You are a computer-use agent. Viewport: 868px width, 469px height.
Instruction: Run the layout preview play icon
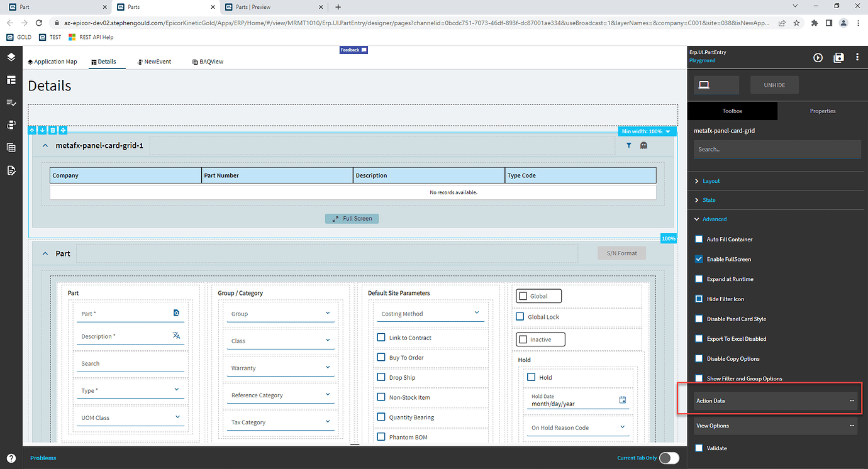[x=818, y=57]
